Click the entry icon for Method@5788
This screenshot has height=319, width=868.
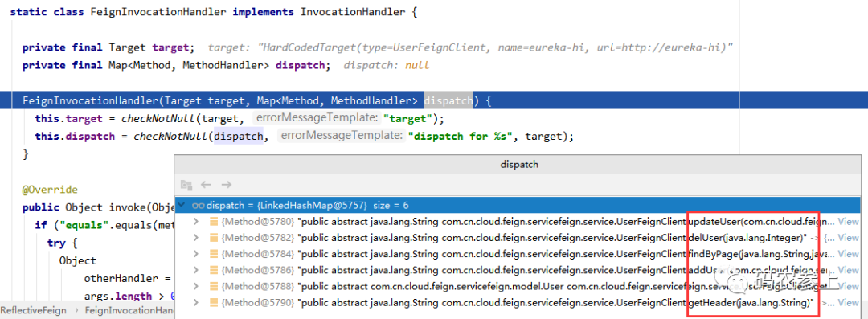[x=213, y=286]
